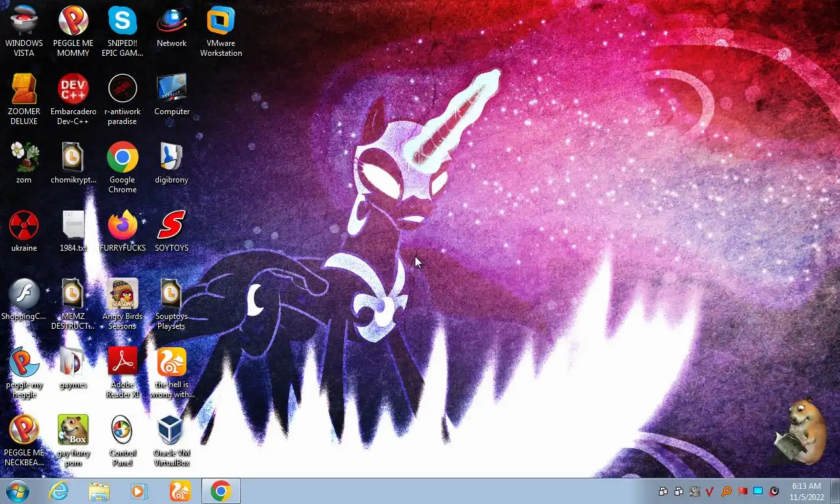This screenshot has height=504, width=840.
Task: Launch Internet Explorer from the taskbar
Action: (59, 491)
